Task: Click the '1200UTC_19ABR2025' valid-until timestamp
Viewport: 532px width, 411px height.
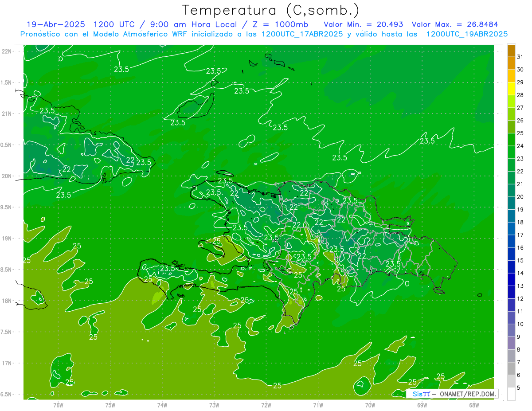Action: (x=466, y=34)
